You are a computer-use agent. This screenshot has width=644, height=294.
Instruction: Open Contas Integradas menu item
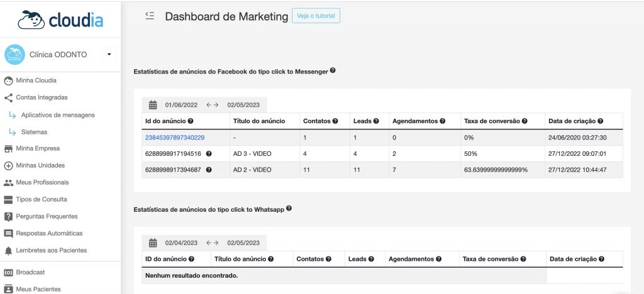(x=42, y=97)
